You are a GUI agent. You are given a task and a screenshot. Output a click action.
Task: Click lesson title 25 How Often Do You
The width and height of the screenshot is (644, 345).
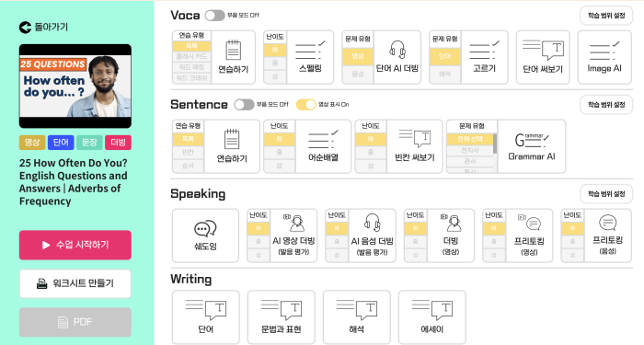click(x=73, y=182)
